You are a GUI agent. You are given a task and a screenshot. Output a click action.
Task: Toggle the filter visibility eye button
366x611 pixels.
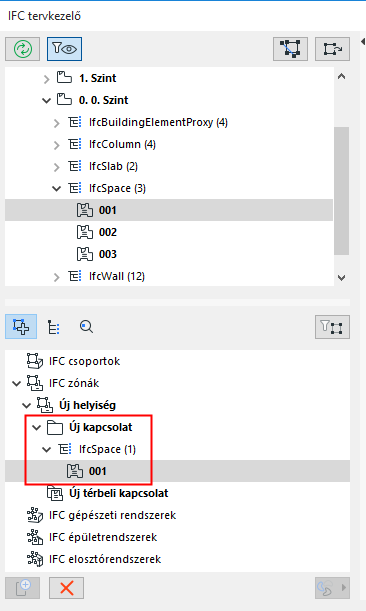click(64, 49)
